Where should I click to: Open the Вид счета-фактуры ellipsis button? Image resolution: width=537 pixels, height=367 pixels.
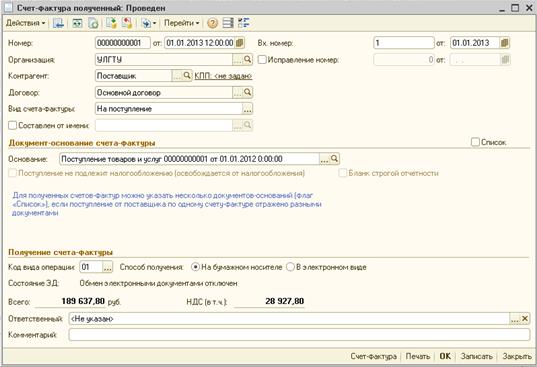click(x=247, y=109)
